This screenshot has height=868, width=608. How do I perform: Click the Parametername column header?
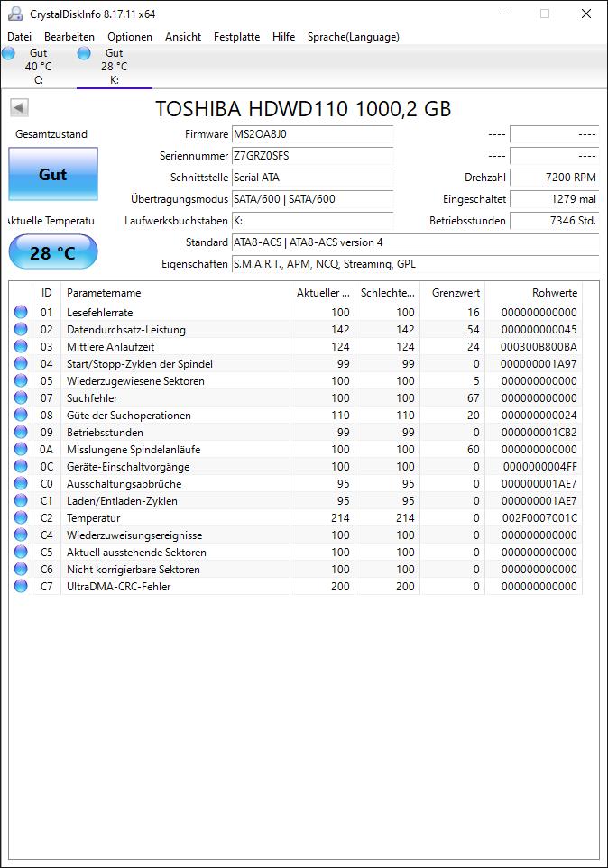coord(175,292)
